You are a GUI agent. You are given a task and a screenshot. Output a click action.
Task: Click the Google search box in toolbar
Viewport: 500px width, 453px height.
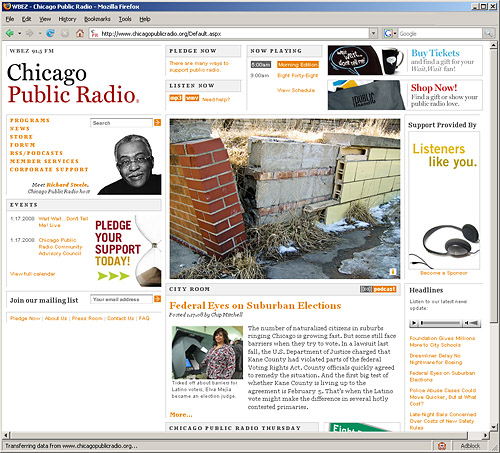point(440,33)
